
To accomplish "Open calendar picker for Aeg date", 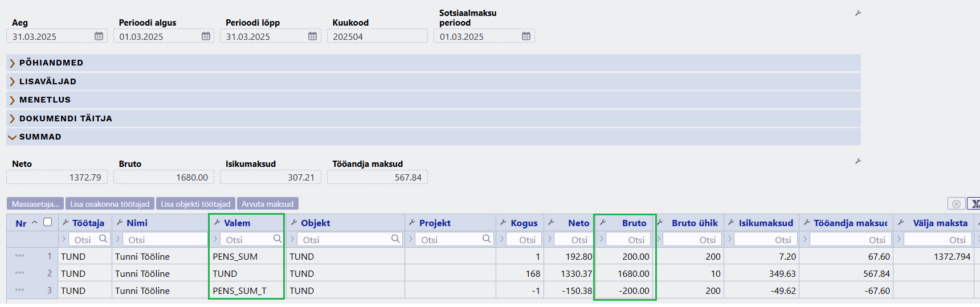I will click(x=99, y=36).
